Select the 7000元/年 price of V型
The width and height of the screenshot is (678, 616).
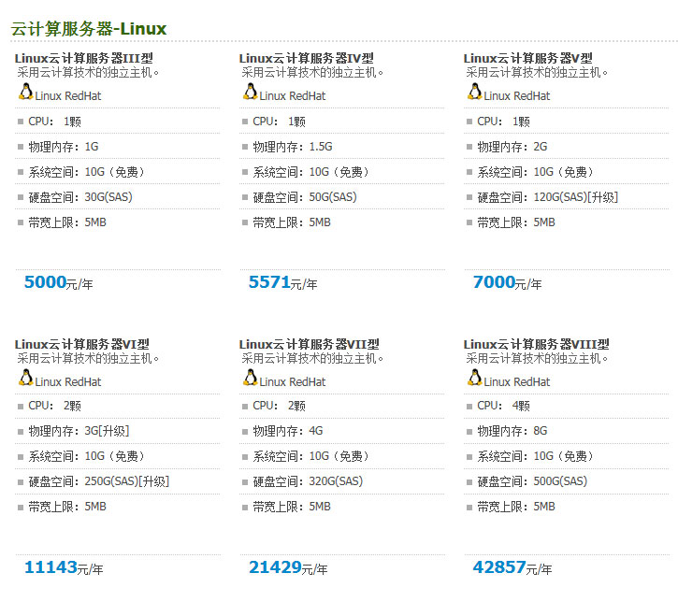(507, 282)
